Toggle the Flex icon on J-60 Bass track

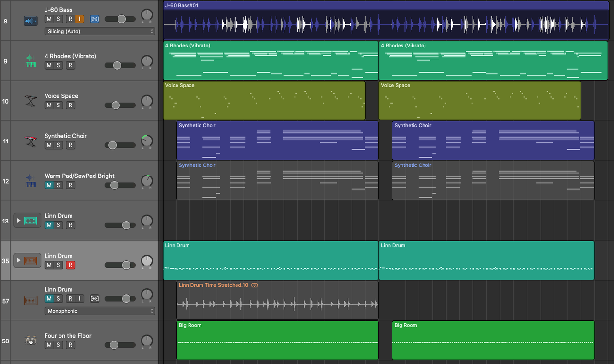coord(94,19)
